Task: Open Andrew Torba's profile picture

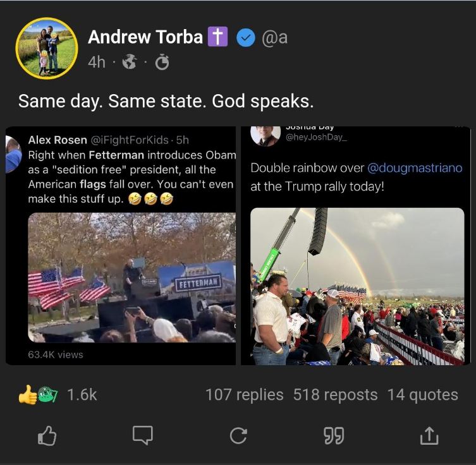Action: coord(47,49)
